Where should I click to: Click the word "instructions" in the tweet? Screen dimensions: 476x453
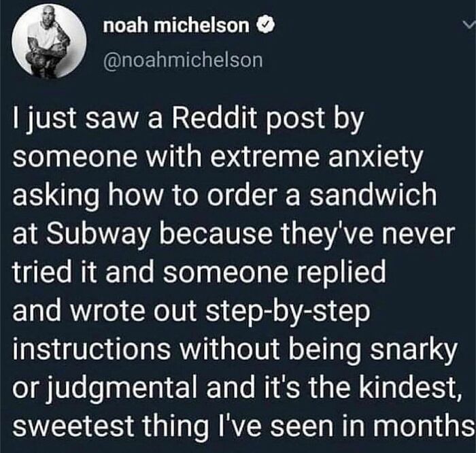[91, 348]
